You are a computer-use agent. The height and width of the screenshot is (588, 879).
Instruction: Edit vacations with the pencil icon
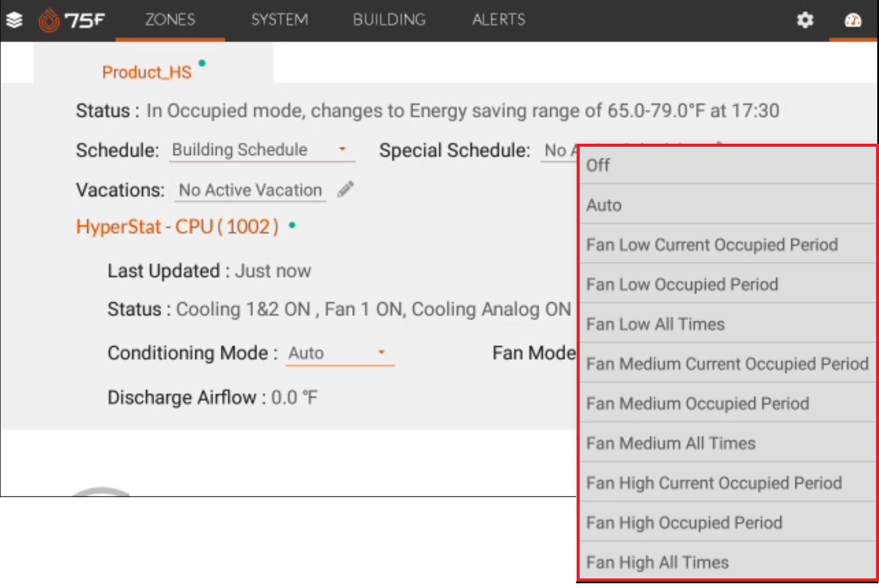coord(346,189)
